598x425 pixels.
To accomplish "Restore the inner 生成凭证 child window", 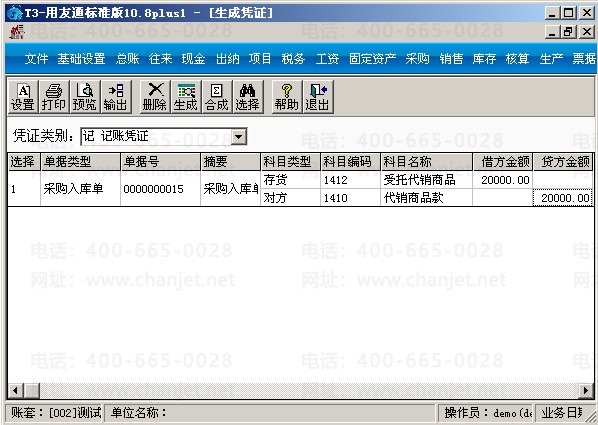I will coord(568,32).
